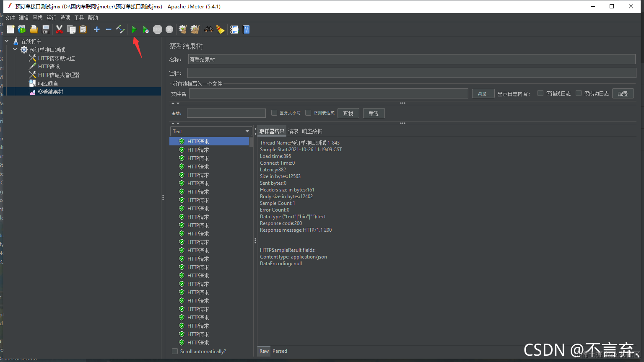
Task: Click the Load time:895 line
Action: click(275, 156)
